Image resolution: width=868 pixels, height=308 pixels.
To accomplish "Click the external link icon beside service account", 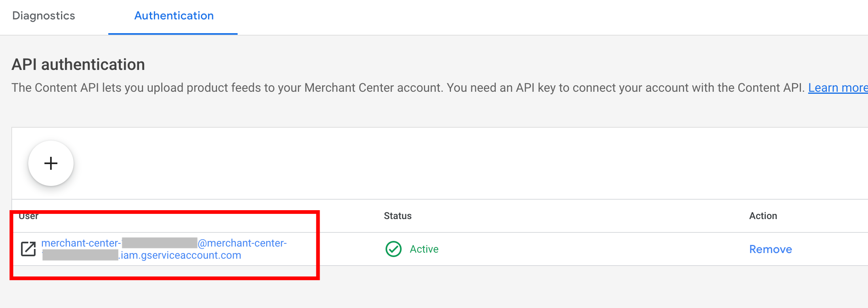I will point(28,249).
